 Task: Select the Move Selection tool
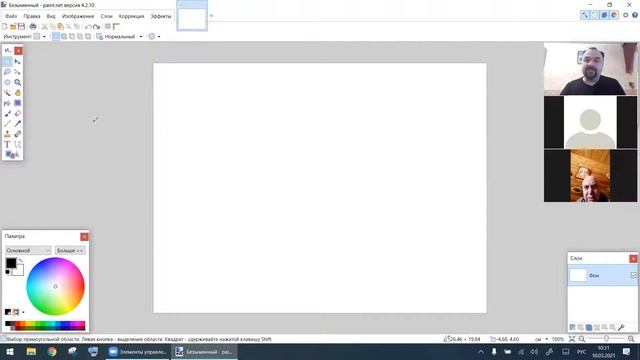coord(18,72)
